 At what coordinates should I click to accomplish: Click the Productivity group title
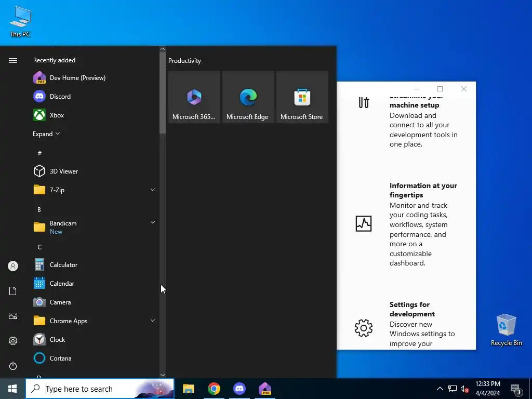point(184,61)
